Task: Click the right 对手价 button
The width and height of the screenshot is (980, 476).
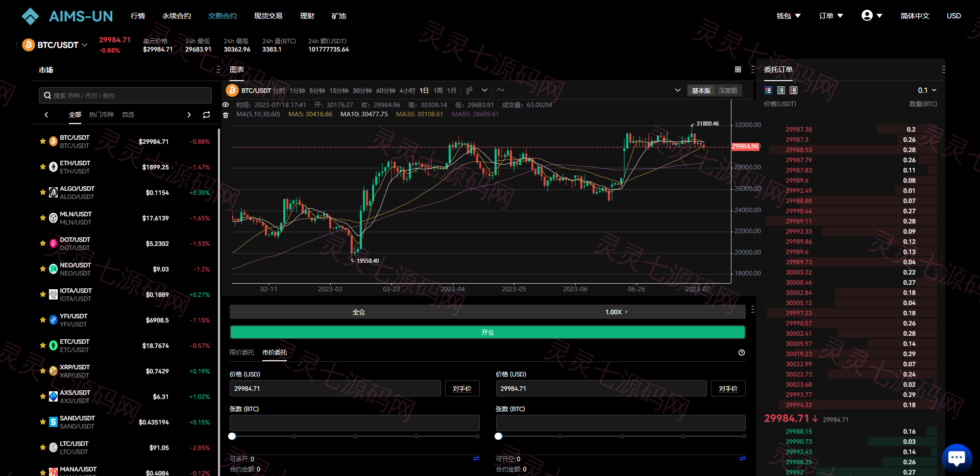Action: pyautogui.click(x=728, y=388)
